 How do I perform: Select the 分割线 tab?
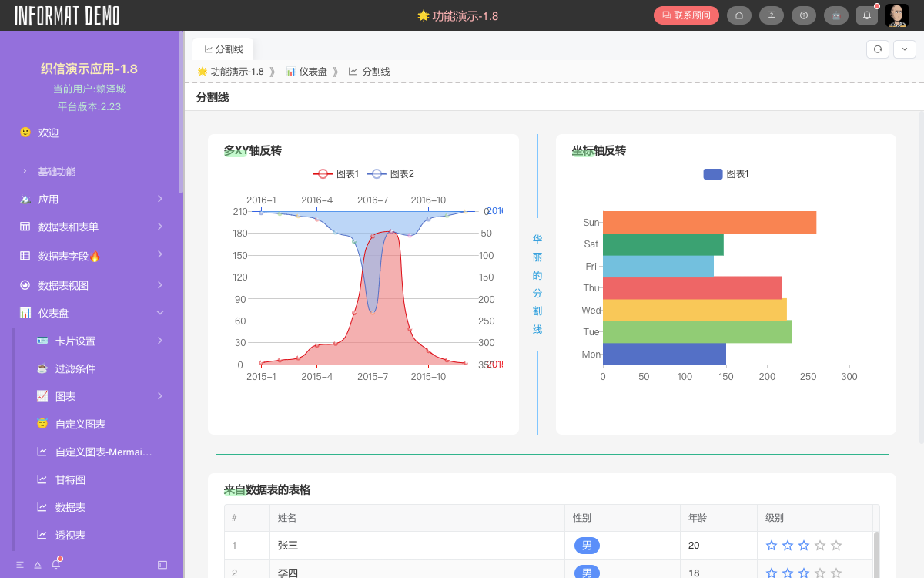point(223,49)
